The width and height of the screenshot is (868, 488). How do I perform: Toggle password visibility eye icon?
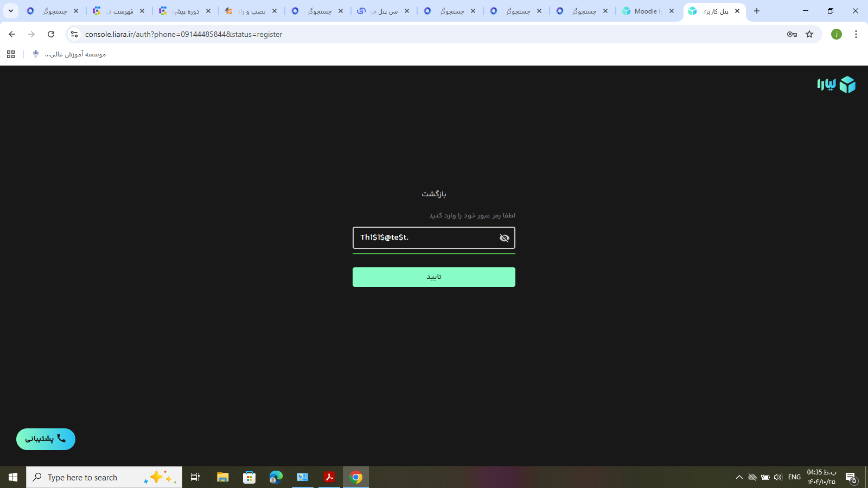[x=504, y=238]
